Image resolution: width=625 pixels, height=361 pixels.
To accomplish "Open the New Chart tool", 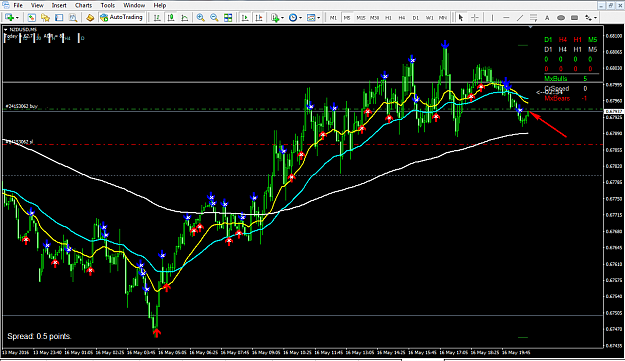I will point(9,18).
